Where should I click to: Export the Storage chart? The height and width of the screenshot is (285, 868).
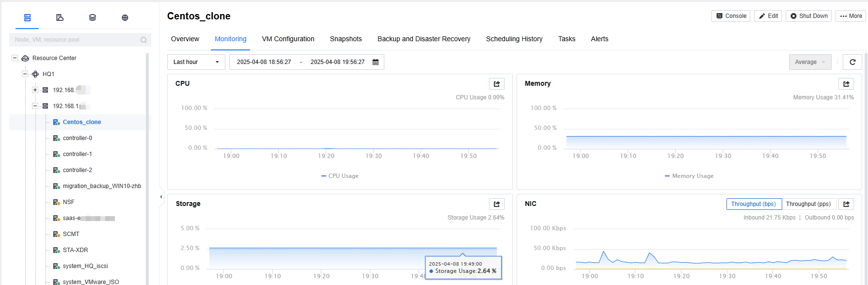tap(497, 204)
